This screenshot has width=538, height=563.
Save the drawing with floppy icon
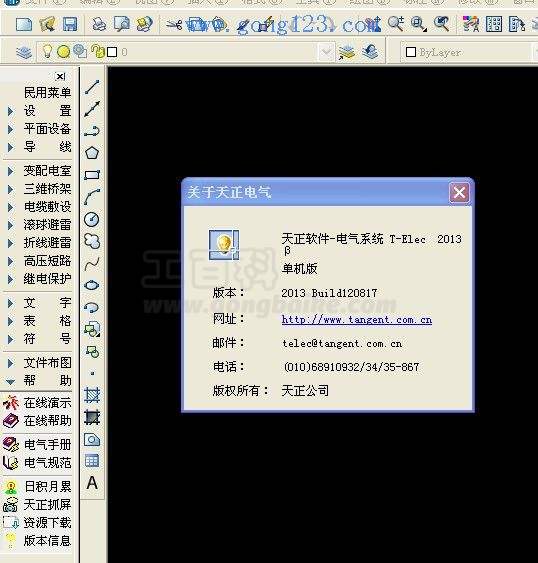click(x=70, y=24)
